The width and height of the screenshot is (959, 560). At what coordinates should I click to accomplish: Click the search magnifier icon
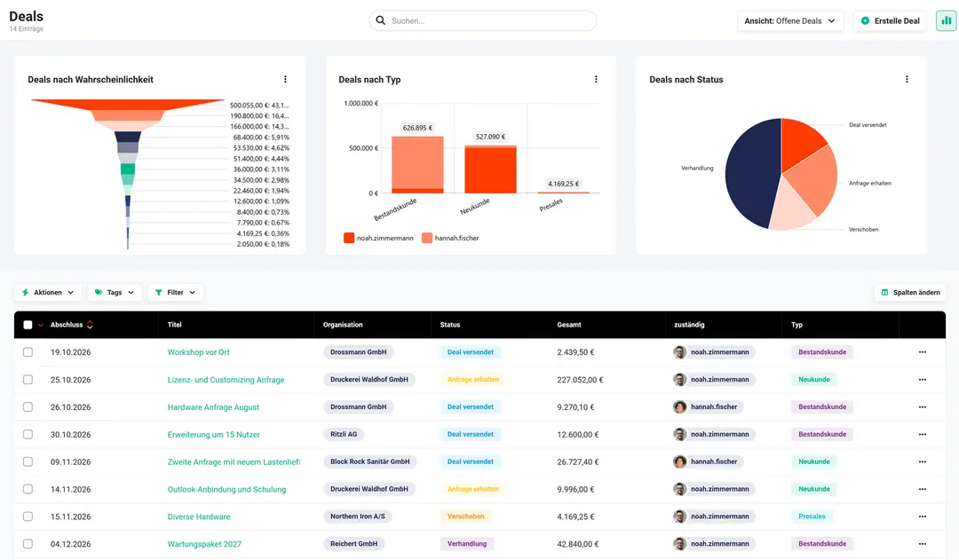point(380,20)
